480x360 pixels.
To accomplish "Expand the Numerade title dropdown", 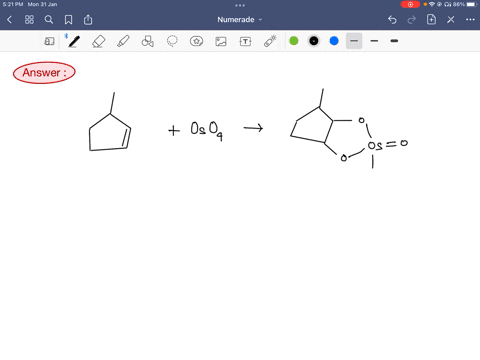I will click(x=240, y=20).
